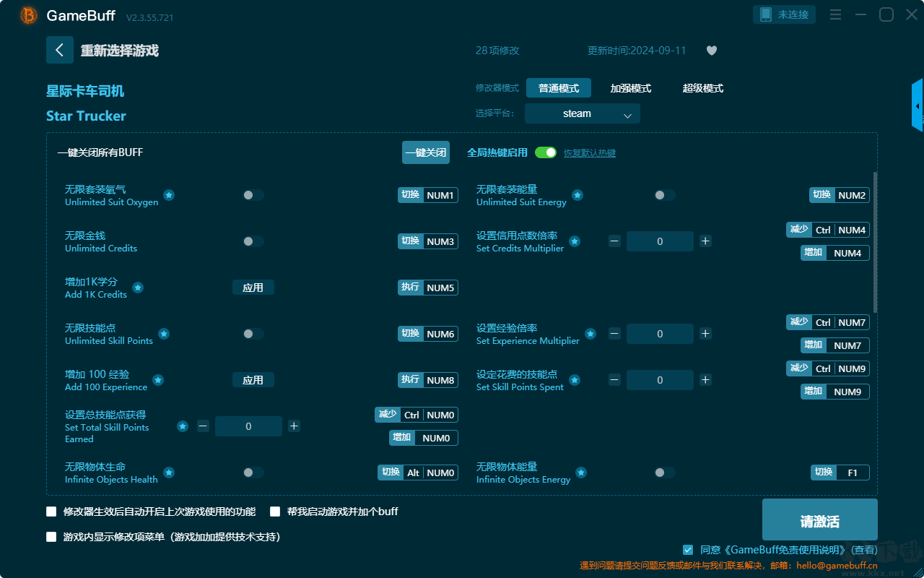
Task: Click star icon beside Infinite Objects Health
Action: [x=169, y=473]
